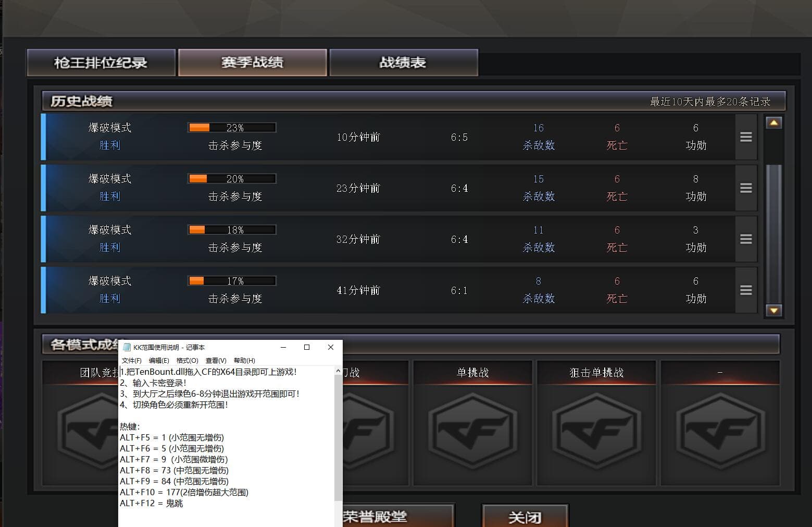Click the history list scroll up arrow
812x527 pixels.
[x=774, y=123]
